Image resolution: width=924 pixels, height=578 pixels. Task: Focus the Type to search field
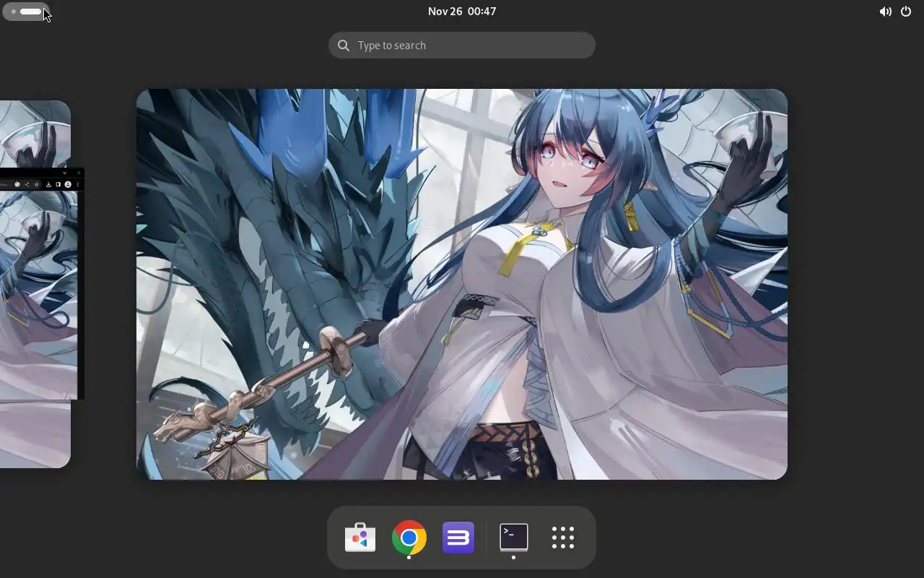(462, 46)
